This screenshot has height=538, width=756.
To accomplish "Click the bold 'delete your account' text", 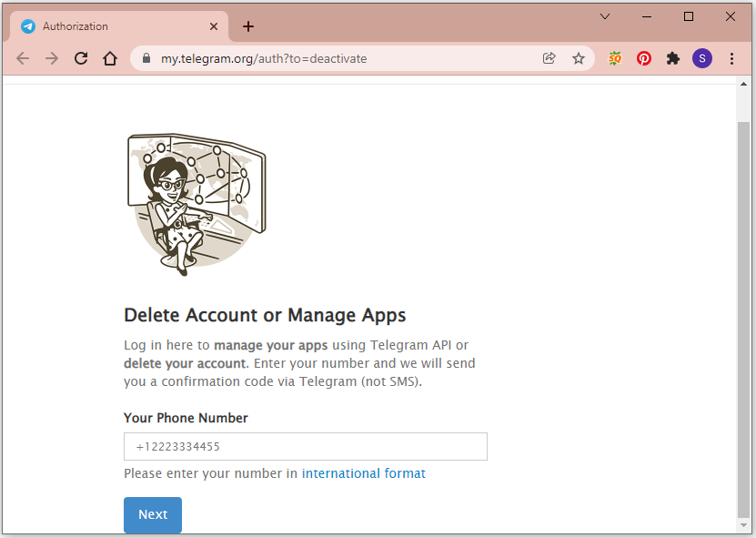I will (x=185, y=363).
